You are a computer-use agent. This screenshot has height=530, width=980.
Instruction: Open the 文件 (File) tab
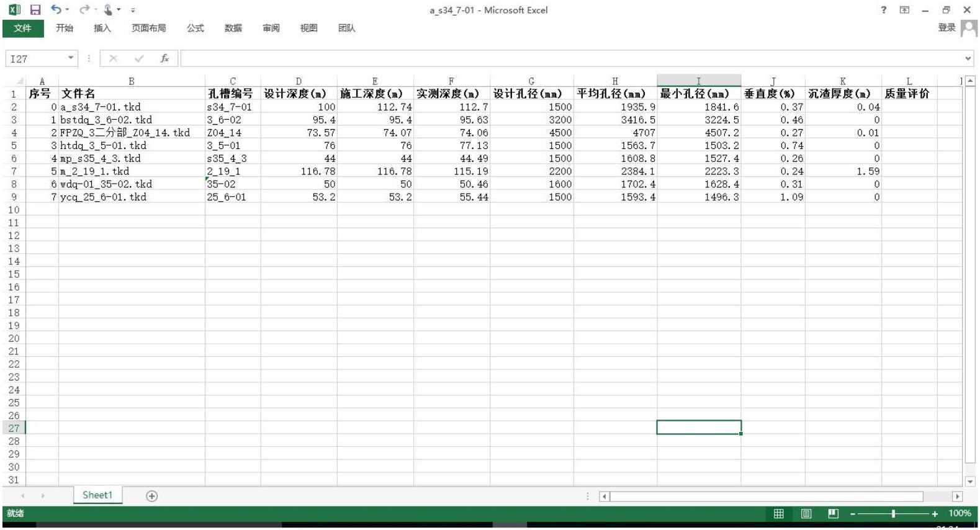[x=23, y=28]
